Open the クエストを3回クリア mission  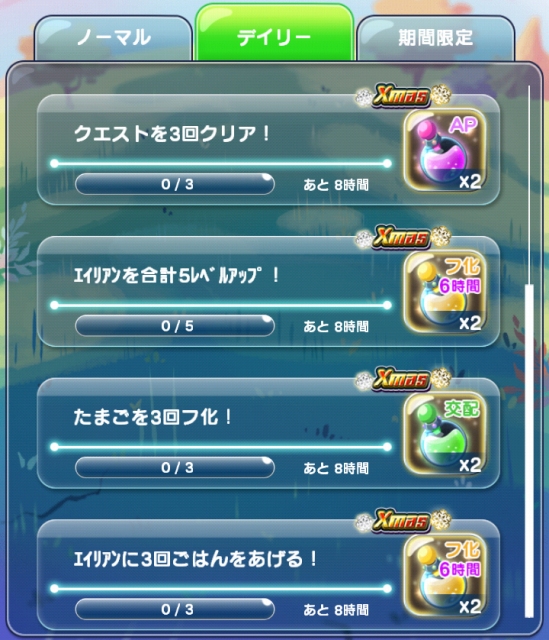[268, 150]
